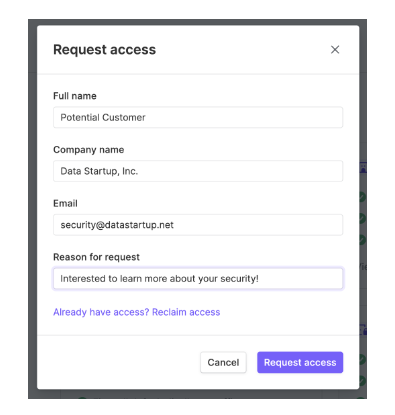Click the "Full name" field label

point(75,96)
